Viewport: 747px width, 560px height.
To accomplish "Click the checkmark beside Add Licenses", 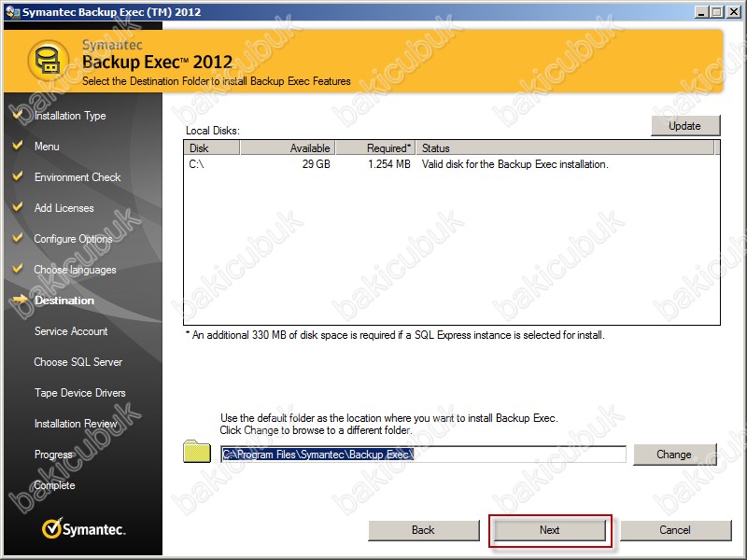I will pos(18,206).
